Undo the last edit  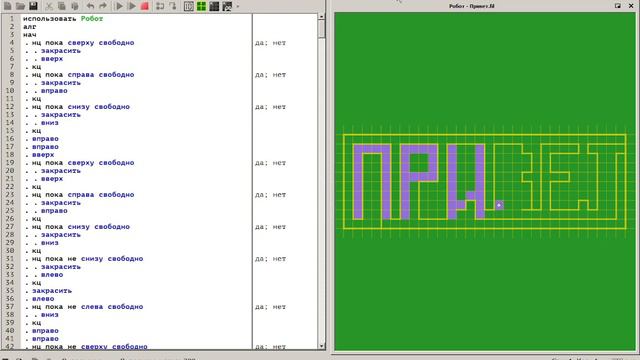tap(90, 6)
